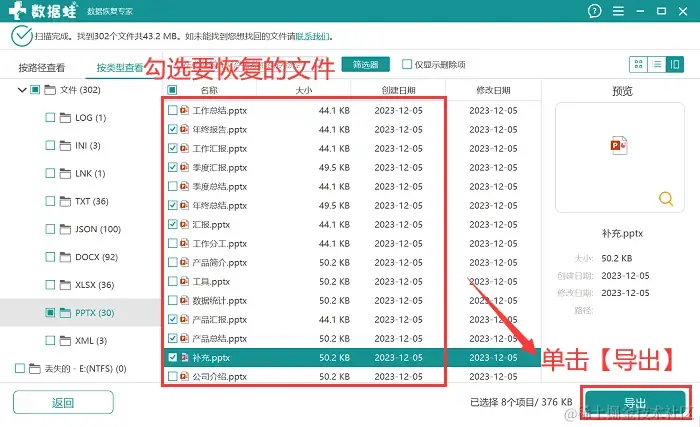Click the LOG folder icon
The image size is (700, 427).
pos(65,118)
